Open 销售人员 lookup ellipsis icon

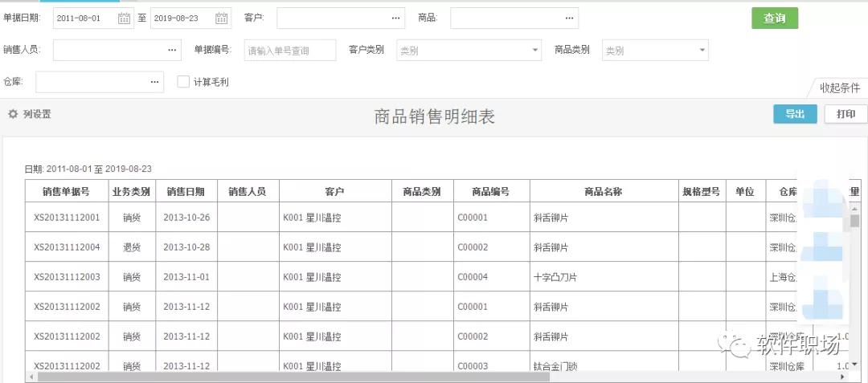[x=172, y=51]
